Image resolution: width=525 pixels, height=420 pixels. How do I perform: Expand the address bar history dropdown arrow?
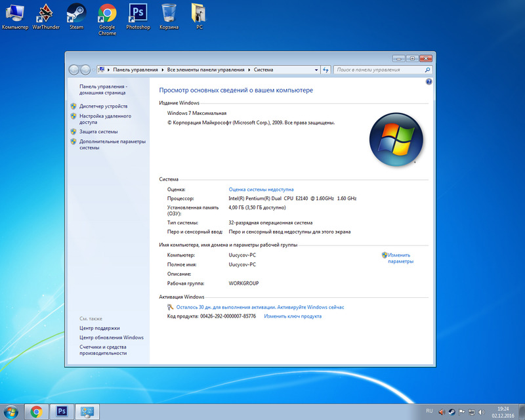(315, 70)
